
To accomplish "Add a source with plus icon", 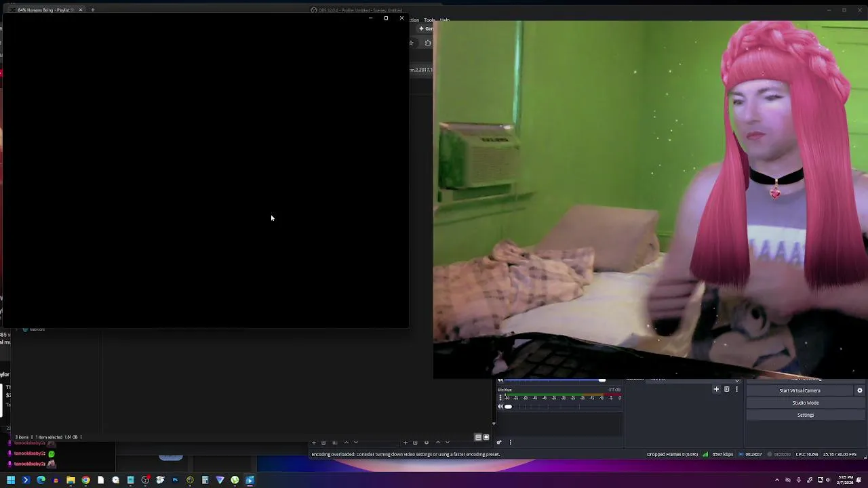I will [x=405, y=442].
